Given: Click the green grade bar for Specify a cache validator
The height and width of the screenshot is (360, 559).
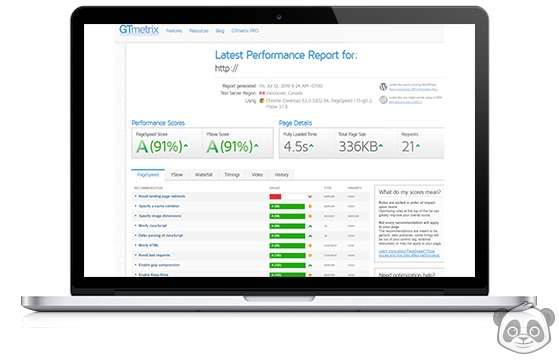Looking at the screenshot, I should point(287,206).
